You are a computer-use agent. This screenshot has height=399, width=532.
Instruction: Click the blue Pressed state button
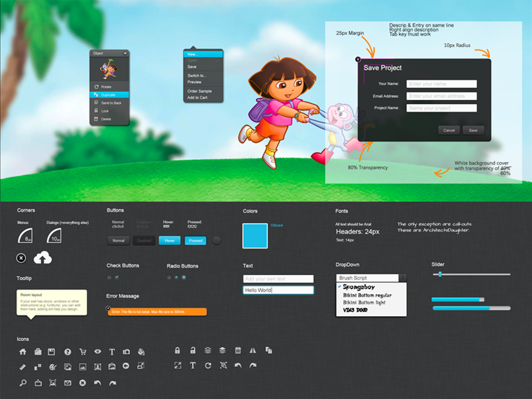(195, 240)
